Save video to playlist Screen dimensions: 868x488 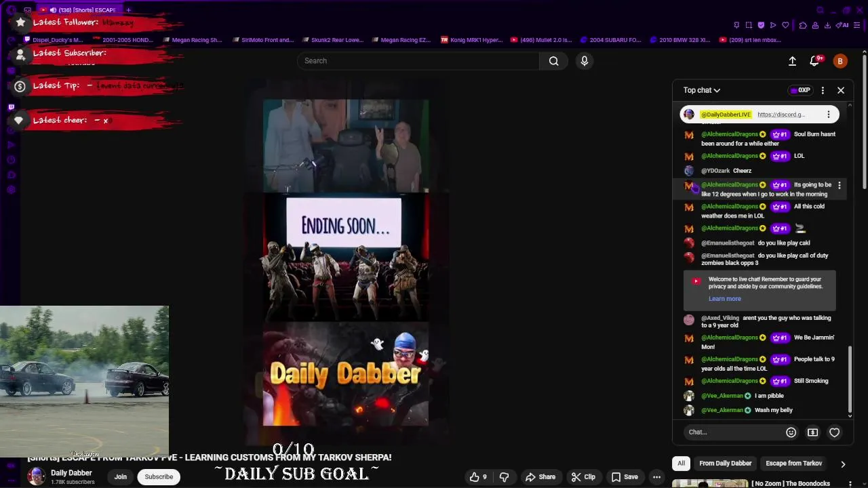tap(625, 477)
